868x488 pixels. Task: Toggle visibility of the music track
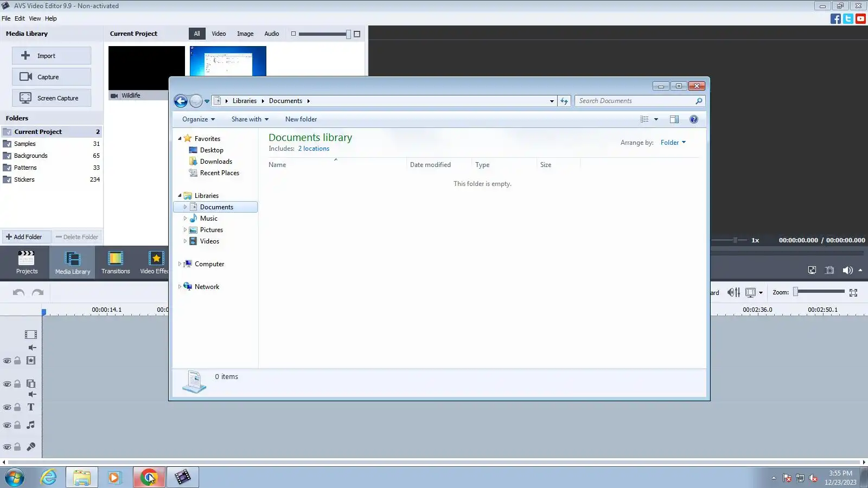[7, 425]
